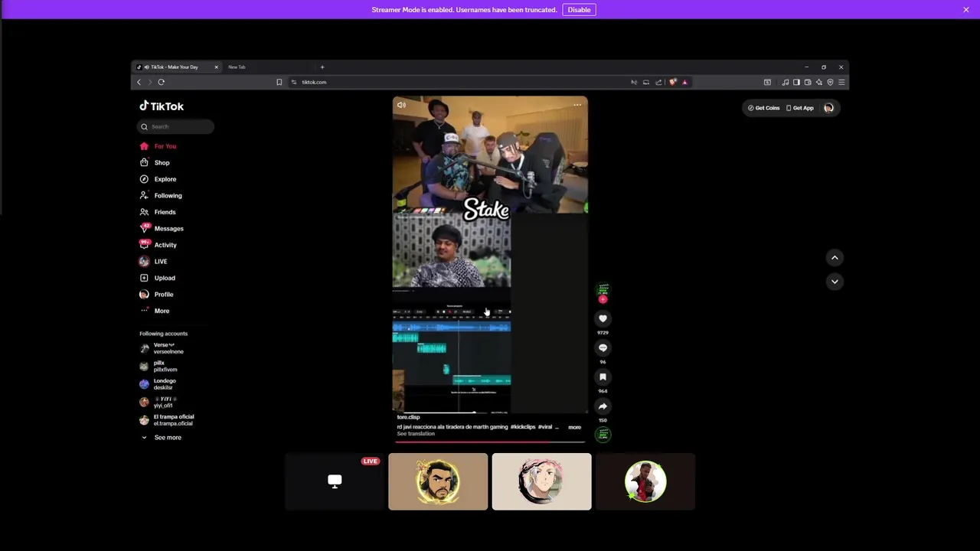Viewport: 980px width, 551px height.
Task: Toggle the browser sidebar panel icon
Action: tap(796, 82)
